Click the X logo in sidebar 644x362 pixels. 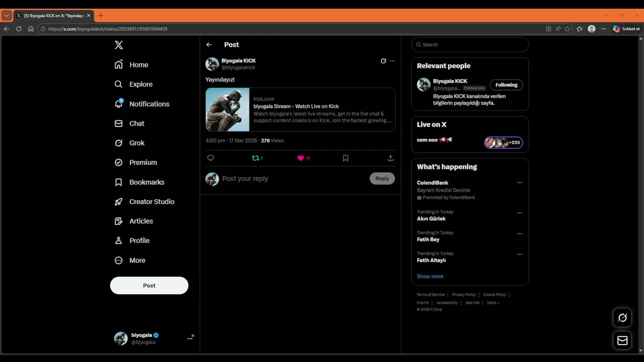(x=119, y=45)
